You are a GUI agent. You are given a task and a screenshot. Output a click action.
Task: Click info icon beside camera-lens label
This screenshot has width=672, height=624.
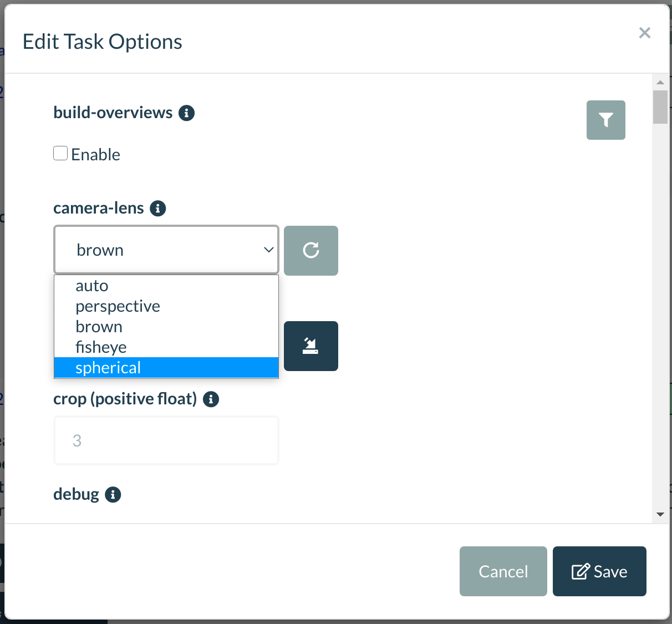pos(158,209)
